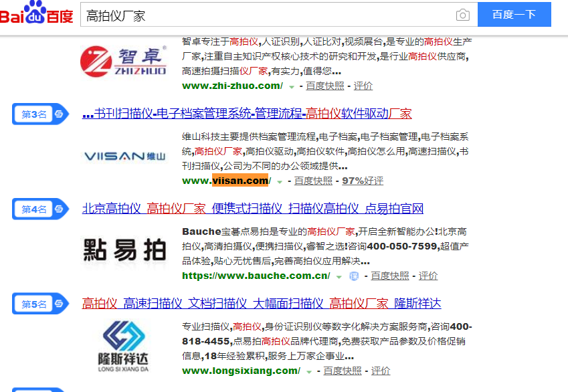
Task: Click the 百度一下 search button
Action: point(514,15)
